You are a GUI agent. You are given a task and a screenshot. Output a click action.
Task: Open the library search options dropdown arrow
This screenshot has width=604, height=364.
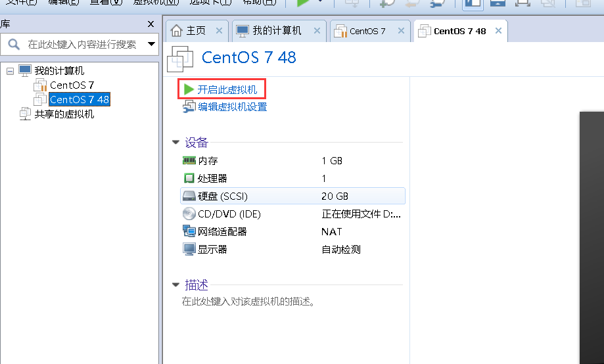(x=151, y=44)
